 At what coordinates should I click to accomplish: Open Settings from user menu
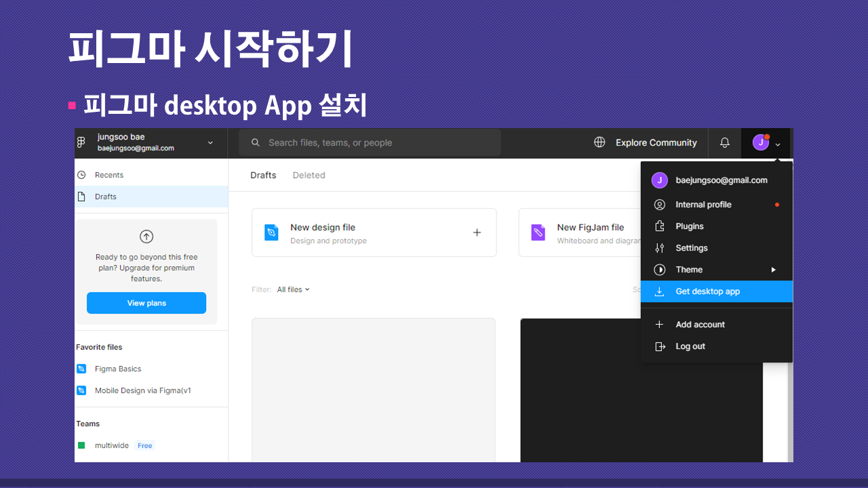click(717, 248)
